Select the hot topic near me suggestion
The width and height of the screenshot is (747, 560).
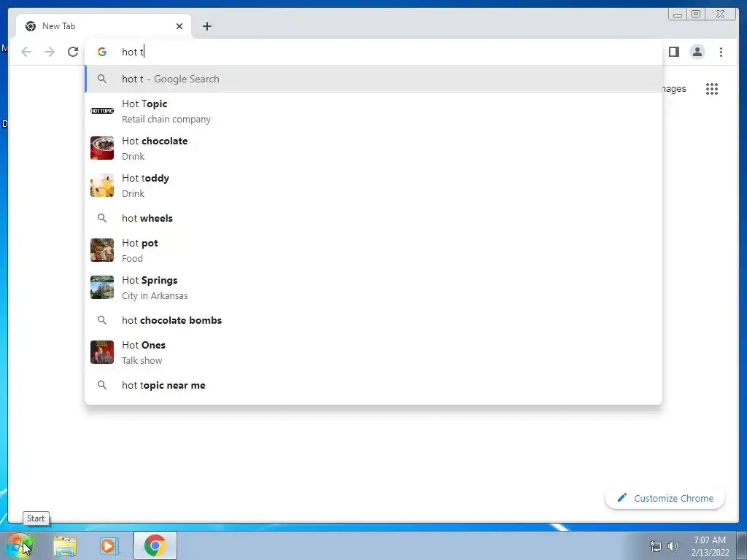pos(373,385)
